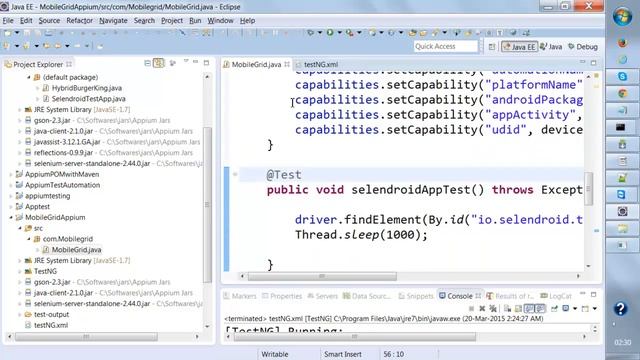The width and height of the screenshot is (640, 360).
Task: Click Display Selected Console icon
Action: pyautogui.click(x=566, y=309)
